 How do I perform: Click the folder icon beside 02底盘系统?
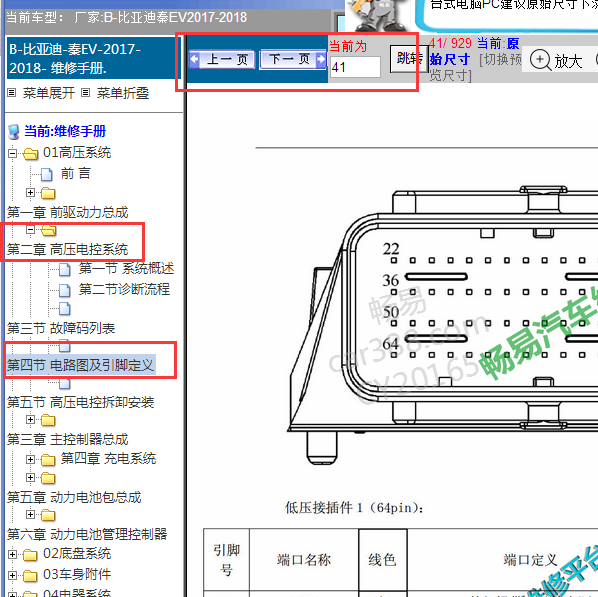coord(30,555)
